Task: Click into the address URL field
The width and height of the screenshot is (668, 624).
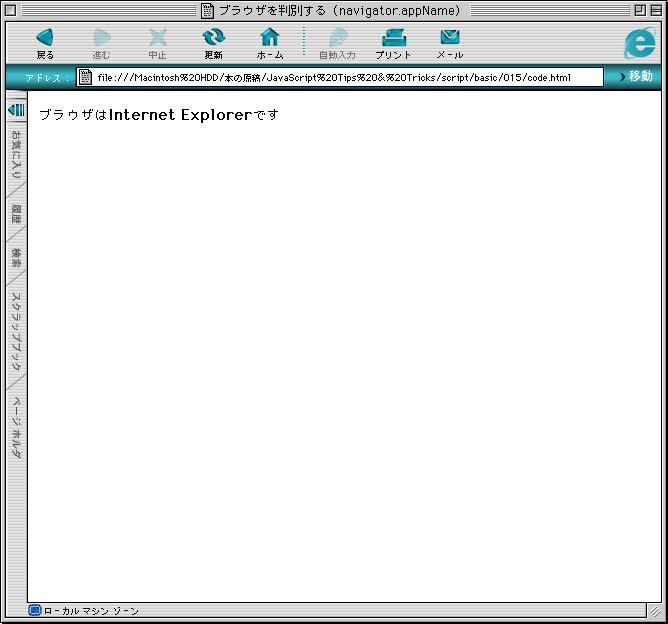Action: pos(340,77)
